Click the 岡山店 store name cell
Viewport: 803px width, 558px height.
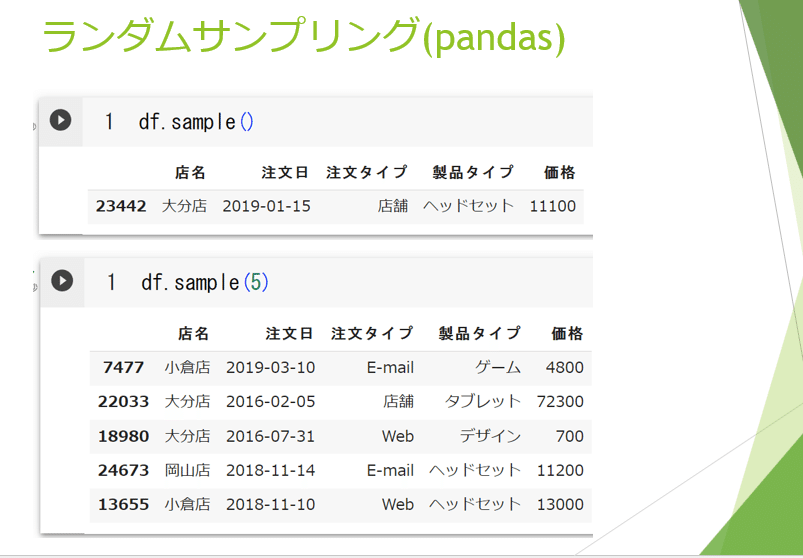(187, 470)
